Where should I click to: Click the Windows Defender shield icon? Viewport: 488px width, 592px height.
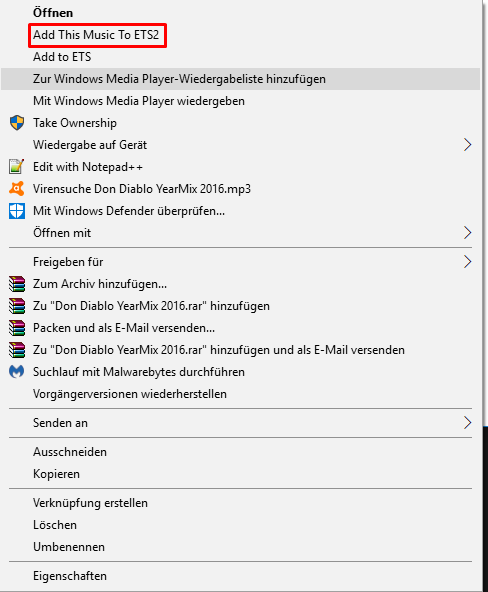point(17,211)
